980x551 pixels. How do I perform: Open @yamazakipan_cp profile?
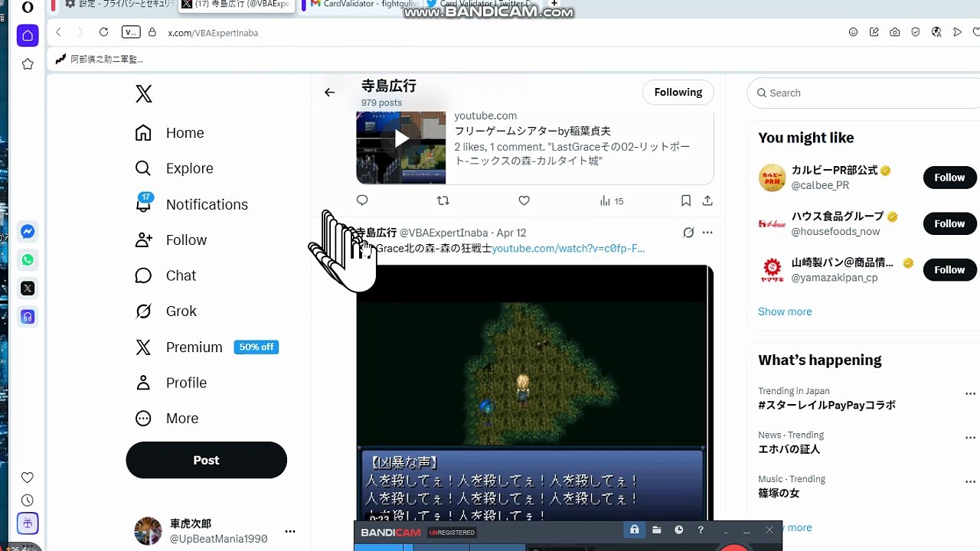click(x=834, y=278)
